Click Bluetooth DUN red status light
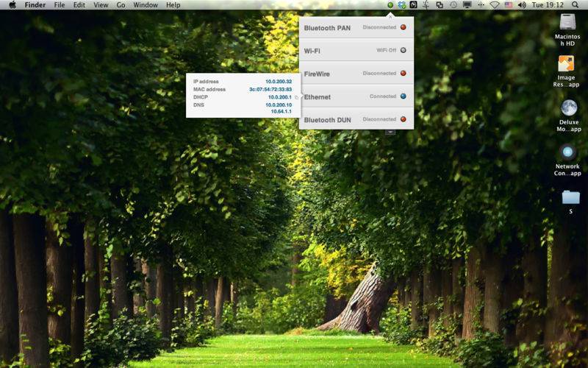Viewport: 588px width, 368px height. point(403,119)
